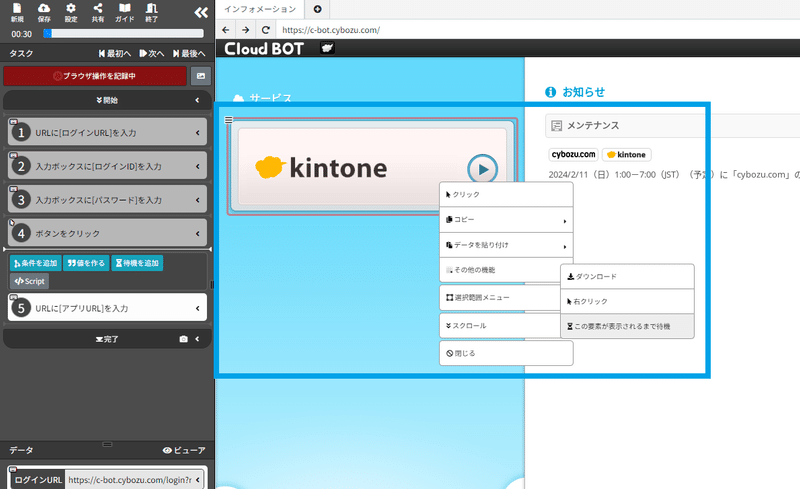Click the kintone tag under メンテナンス

coord(627,155)
